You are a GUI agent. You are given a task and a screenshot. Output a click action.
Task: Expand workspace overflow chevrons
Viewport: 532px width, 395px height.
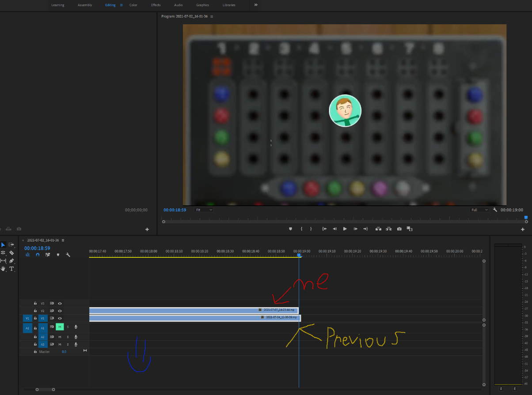tap(256, 5)
